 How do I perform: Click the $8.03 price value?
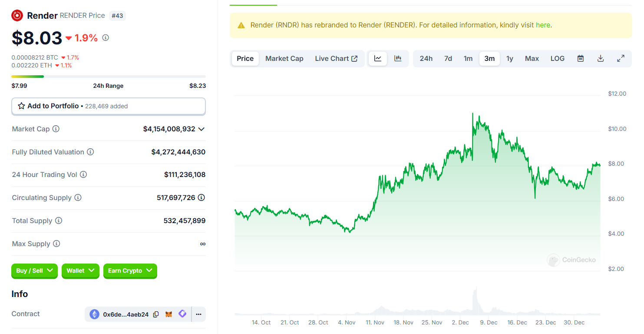coord(37,38)
